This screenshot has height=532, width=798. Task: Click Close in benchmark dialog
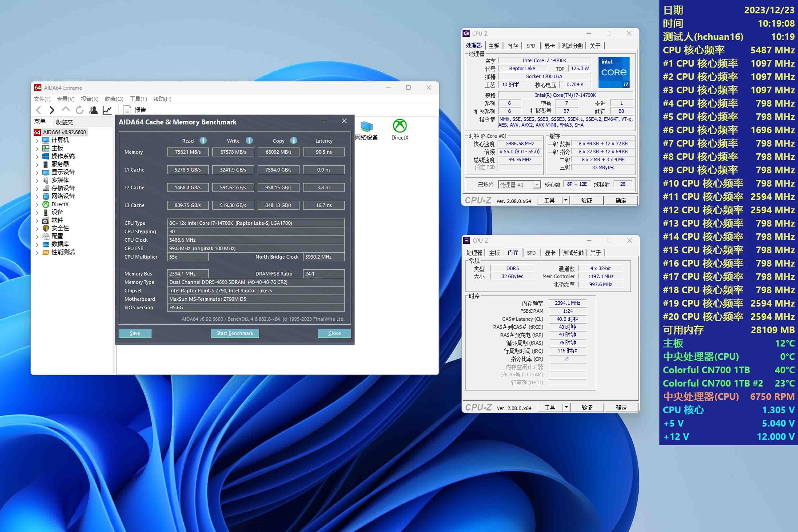335,334
